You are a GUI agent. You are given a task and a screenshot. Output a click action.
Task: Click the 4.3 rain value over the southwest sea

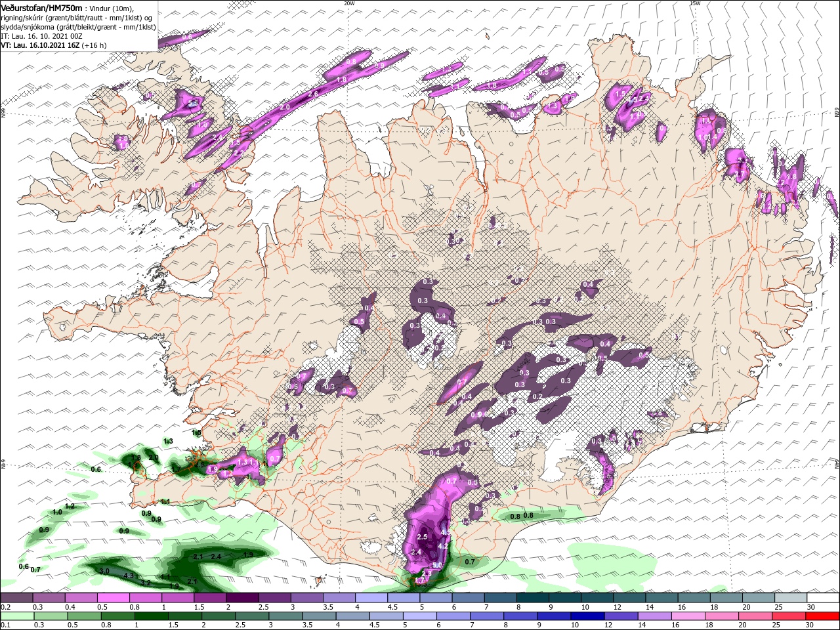click(x=129, y=576)
